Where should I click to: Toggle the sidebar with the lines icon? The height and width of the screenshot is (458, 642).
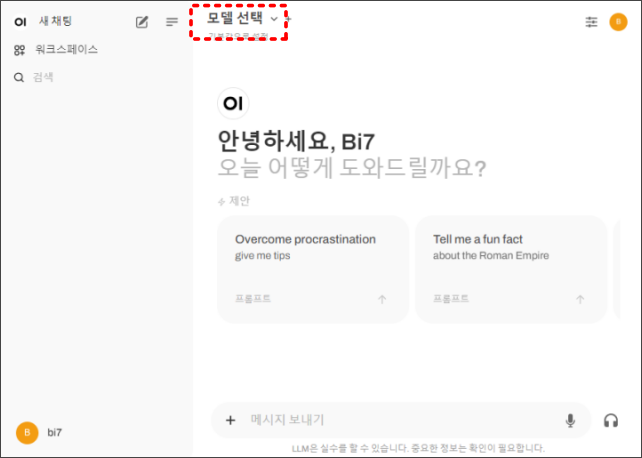point(172,22)
